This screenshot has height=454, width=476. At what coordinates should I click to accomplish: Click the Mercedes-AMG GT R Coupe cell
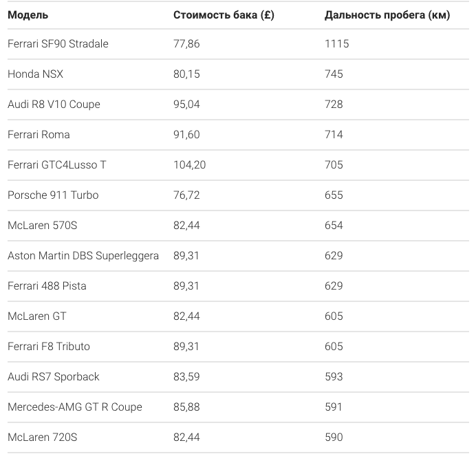[x=75, y=407]
